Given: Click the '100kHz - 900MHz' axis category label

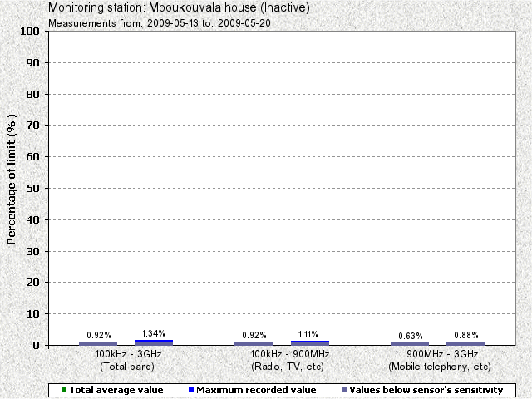Looking at the screenshot, I should [x=290, y=354].
